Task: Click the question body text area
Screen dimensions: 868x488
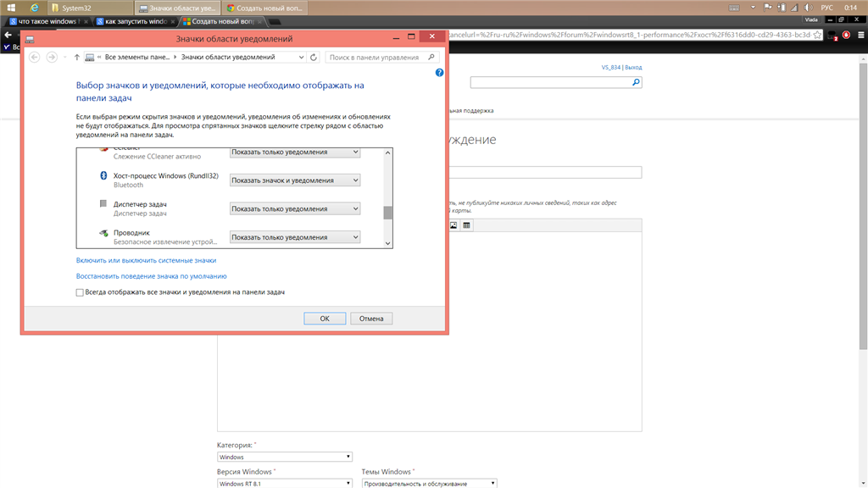Action: [x=430, y=332]
